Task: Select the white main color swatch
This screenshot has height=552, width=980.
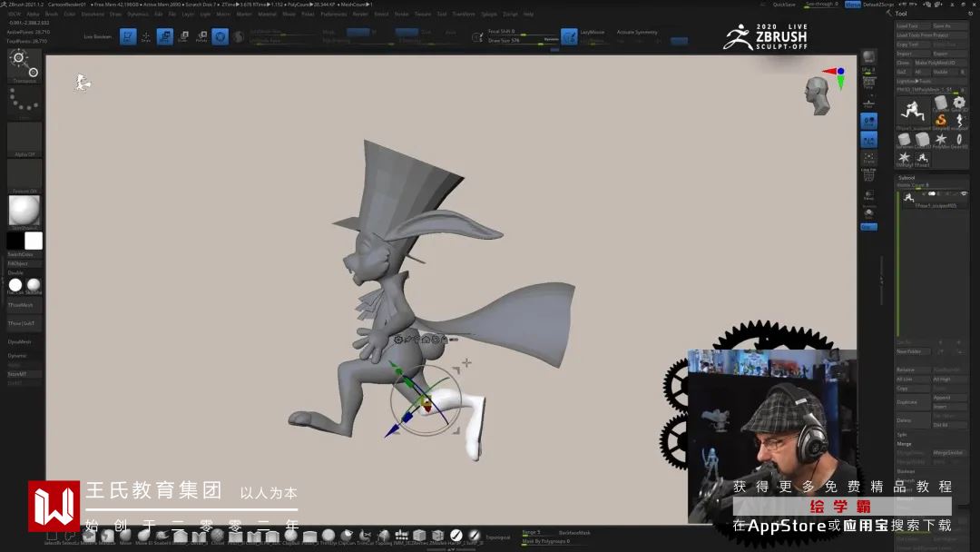Action: coord(34,241)
